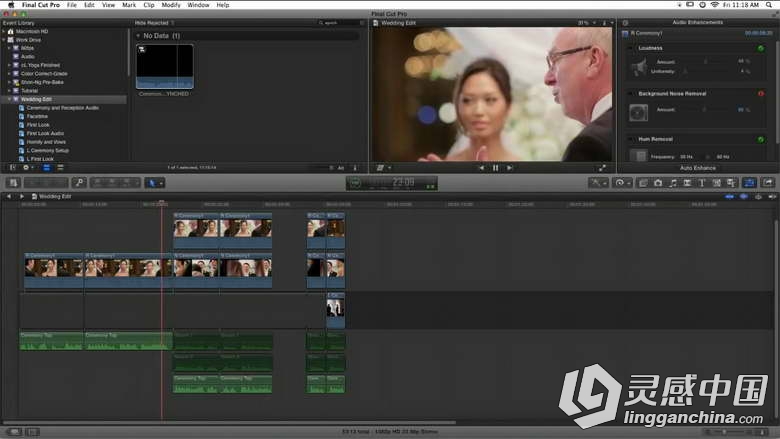The height and width of the screenshot is (439, 780).
Task: Open the Edit menu
Action: click(x=89, y=5)
